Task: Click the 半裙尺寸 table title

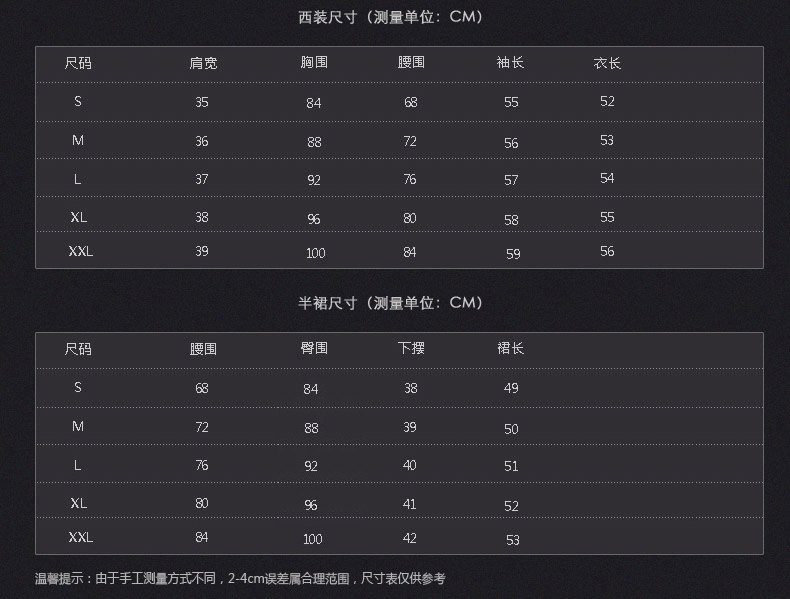Action: pyautogui.click(x=390, y=303)
